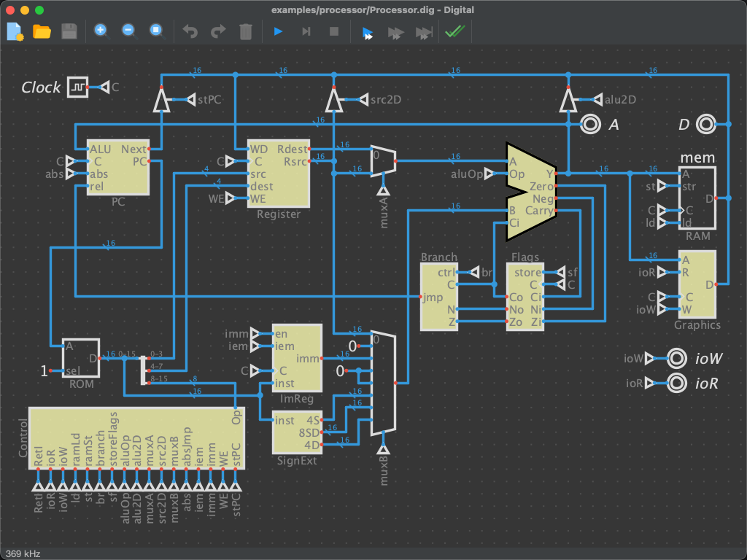Fit circuit to window
The height and width of the screenshot is (560, 747).
[157, 31]
